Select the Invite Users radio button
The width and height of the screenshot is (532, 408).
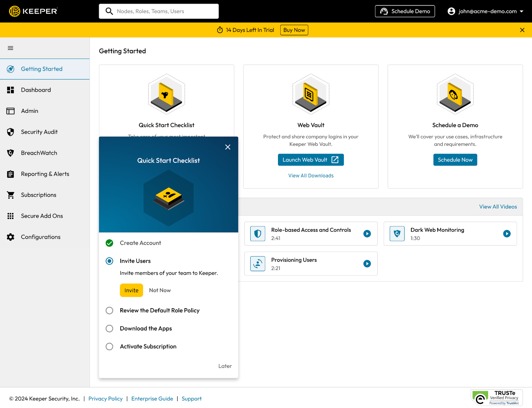tap(109, 261)
